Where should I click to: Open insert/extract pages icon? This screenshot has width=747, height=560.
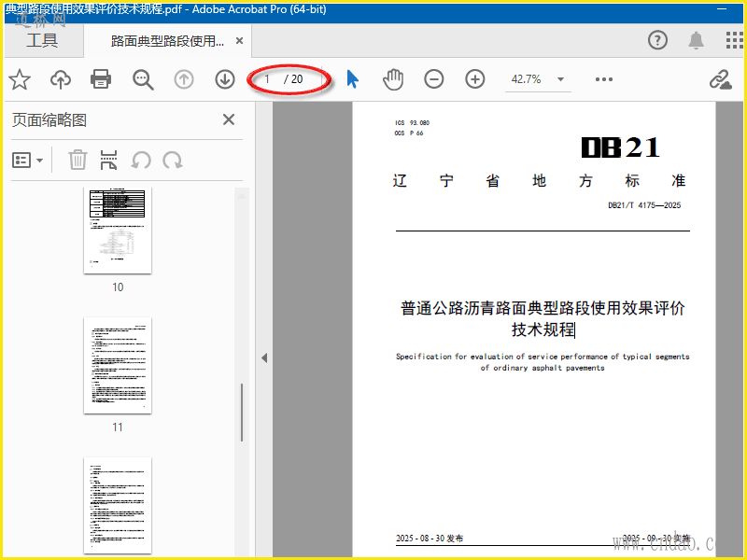pos(108,160)
